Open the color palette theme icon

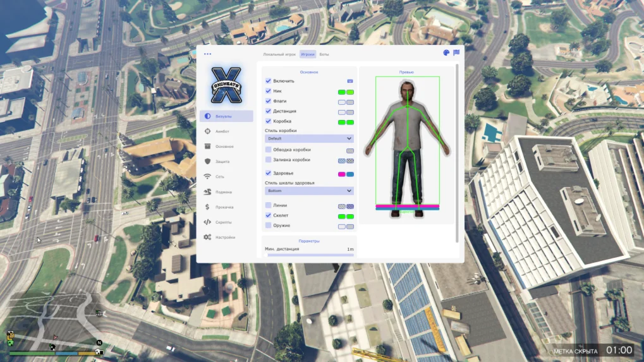[x=446, y=53]
